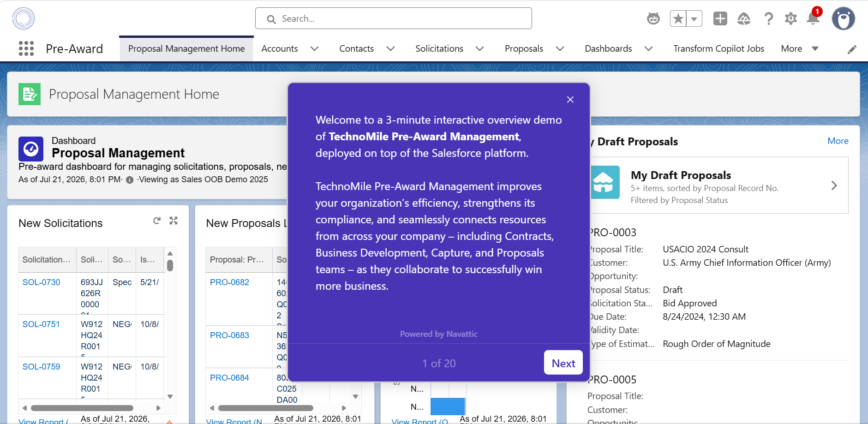This screenshot has width=868, height=424.
Task: Click the New Solicitations scroll up arrow
Action: (170, 253)
